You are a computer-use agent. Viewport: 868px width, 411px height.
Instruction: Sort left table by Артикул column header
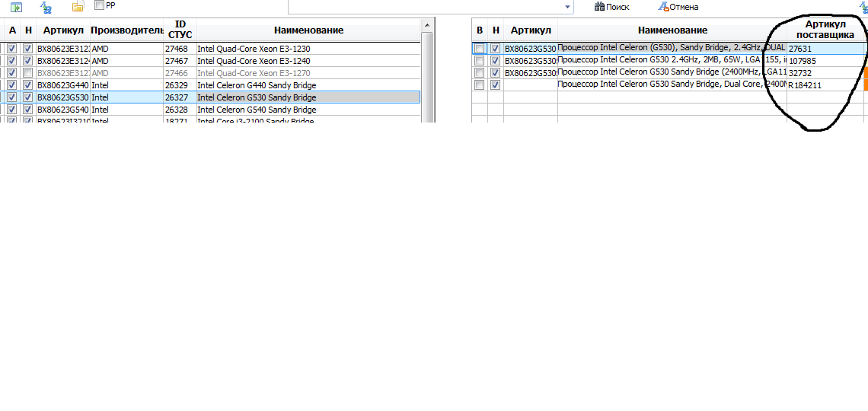63,30
